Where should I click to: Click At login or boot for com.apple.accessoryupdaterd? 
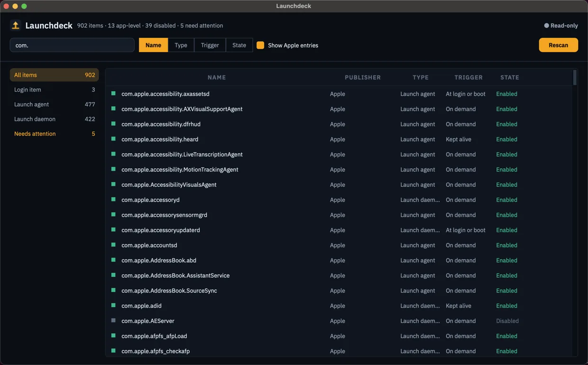(x=466, y=230)
